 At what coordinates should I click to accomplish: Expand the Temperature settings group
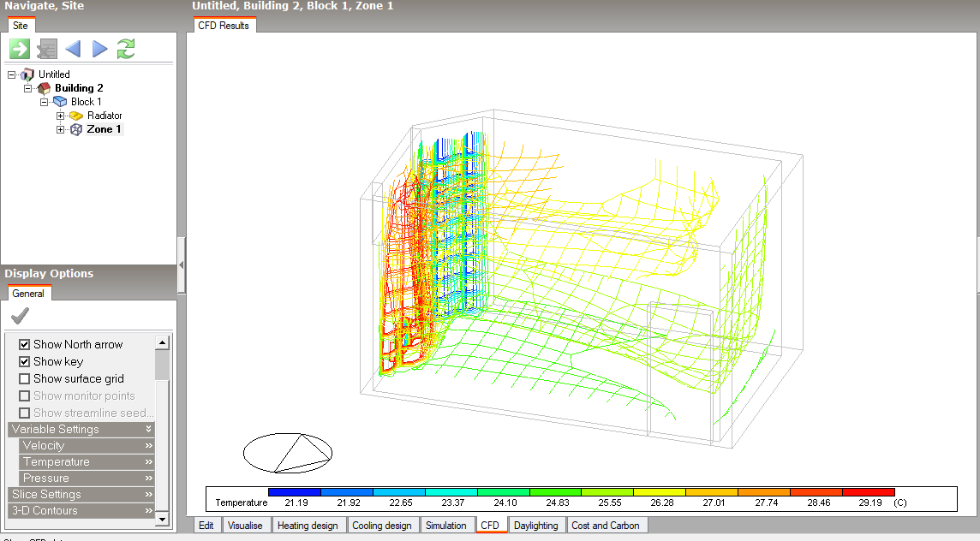[87, 461]
